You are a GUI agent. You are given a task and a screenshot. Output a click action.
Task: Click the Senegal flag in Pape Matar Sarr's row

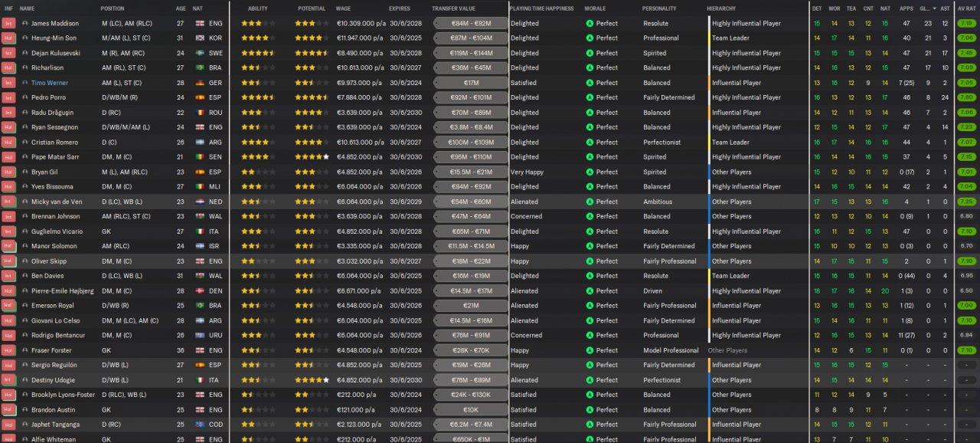[x=199, y=157]
